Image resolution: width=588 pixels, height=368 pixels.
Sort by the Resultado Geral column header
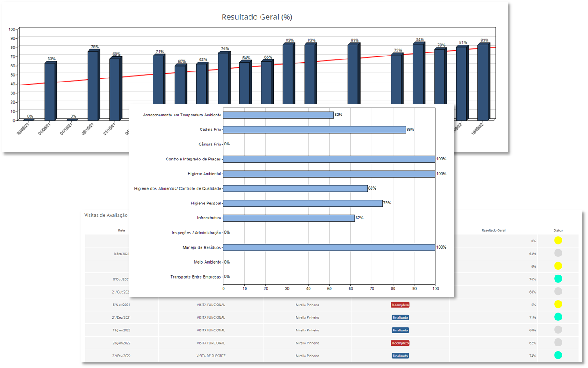click(493, 230)
